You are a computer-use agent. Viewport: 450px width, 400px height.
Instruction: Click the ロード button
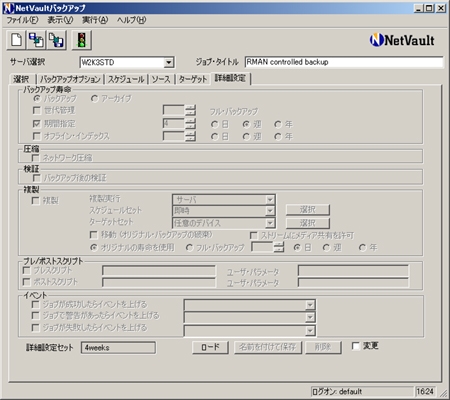(x=210, y=347)
